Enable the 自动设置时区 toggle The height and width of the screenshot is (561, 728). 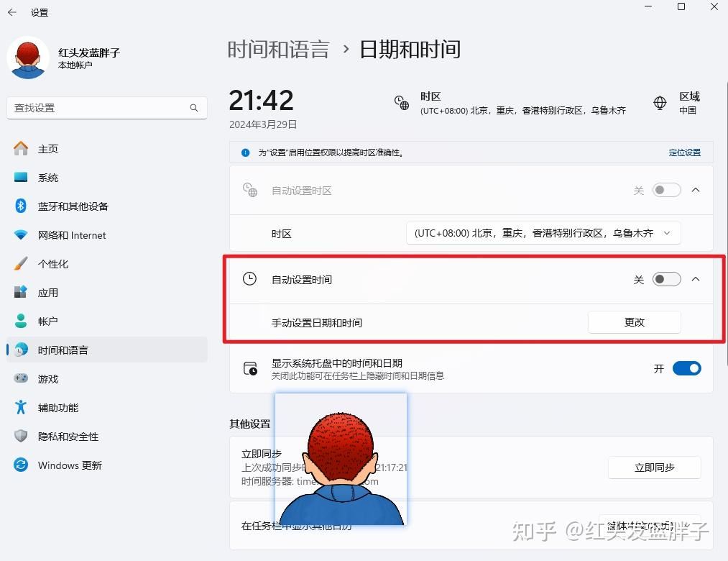(x=665, y=190)
